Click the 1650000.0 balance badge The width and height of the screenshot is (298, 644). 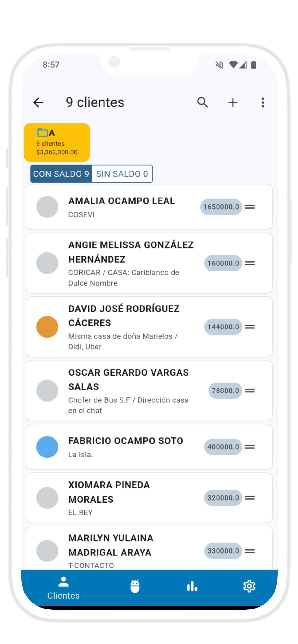221,207
